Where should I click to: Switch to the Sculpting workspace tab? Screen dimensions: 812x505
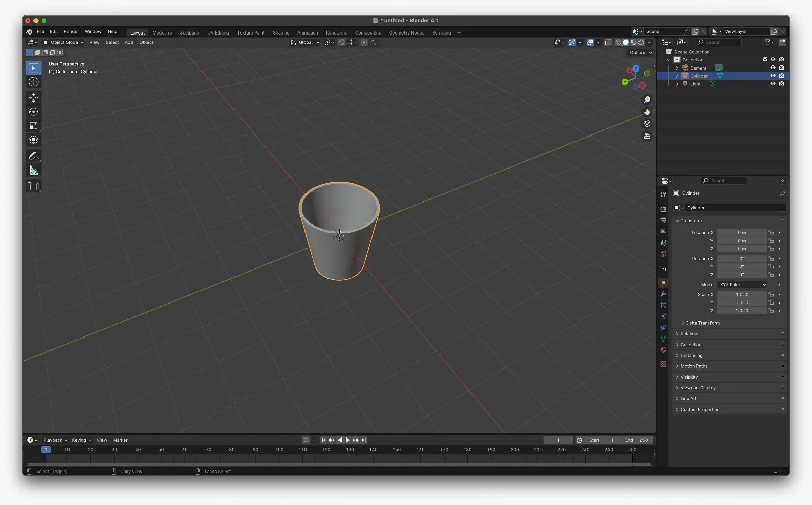189,32
